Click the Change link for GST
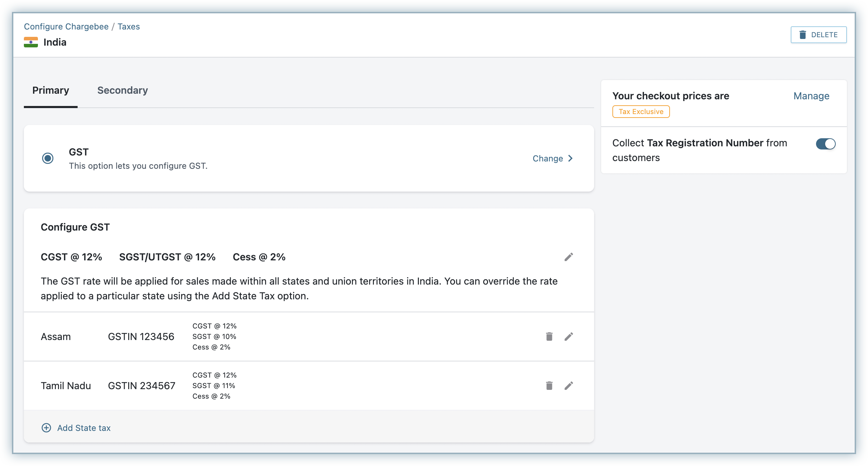Viewport: 868px width, 466px height. coord(547,158)
